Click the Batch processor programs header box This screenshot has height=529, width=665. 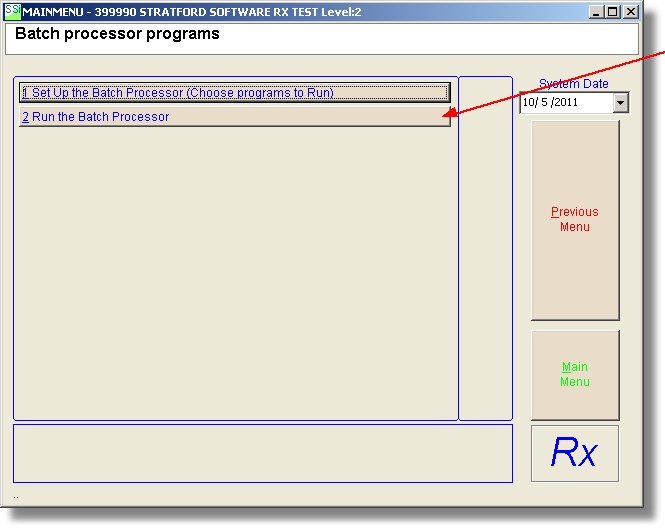(x=320, y=39)
